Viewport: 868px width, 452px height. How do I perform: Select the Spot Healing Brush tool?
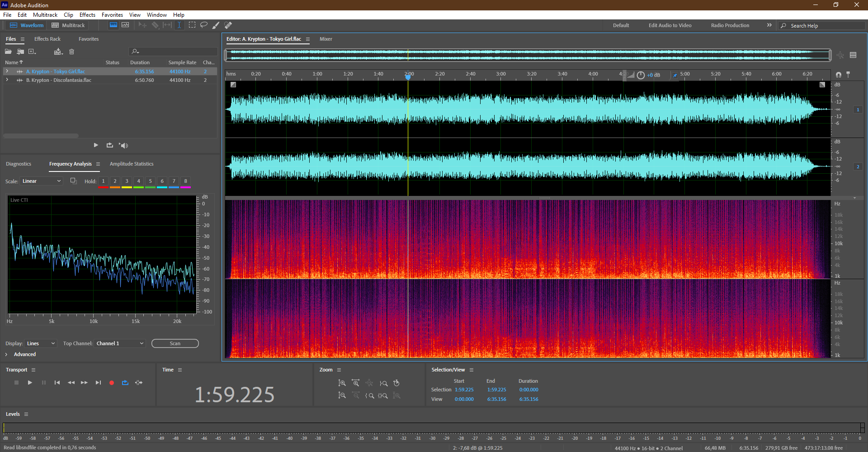(x=228, y=25)
